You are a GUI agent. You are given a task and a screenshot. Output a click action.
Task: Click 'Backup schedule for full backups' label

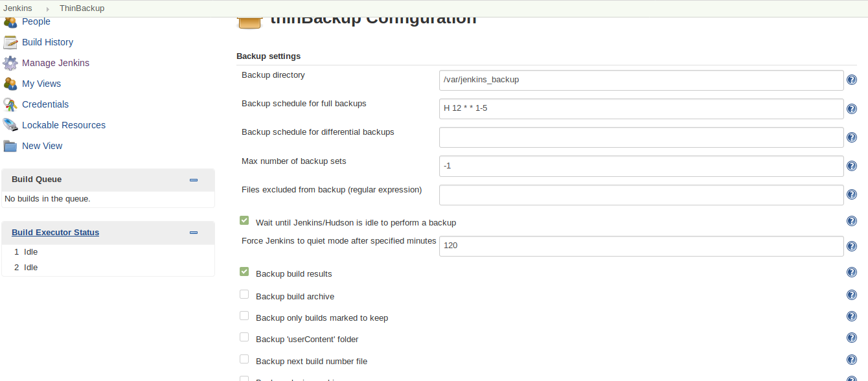point(304,104)
